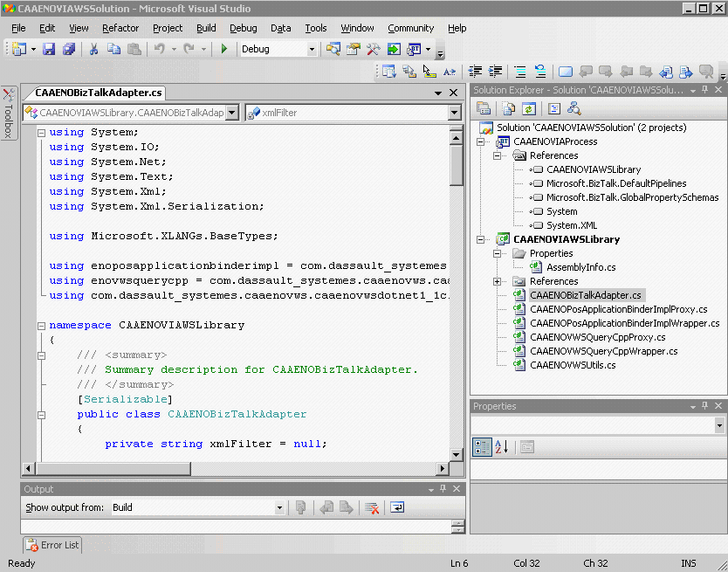Open Solution Explorer from main toolbar icon

click(333, 49)
